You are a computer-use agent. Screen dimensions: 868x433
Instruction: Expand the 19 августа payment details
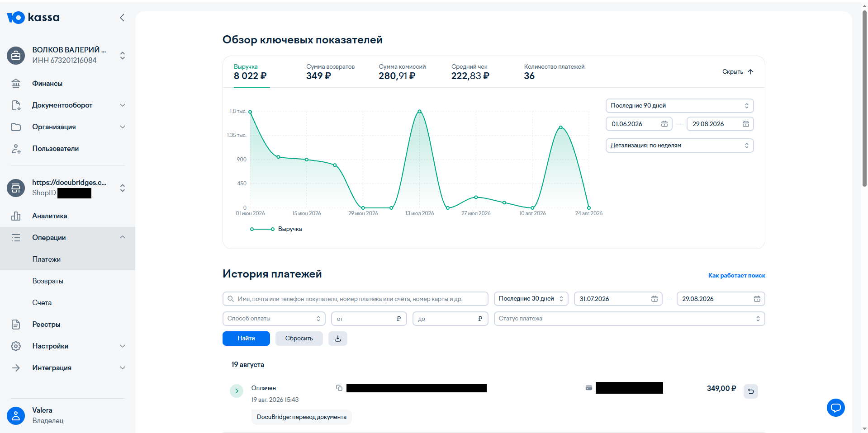click(x=237, y=391)
